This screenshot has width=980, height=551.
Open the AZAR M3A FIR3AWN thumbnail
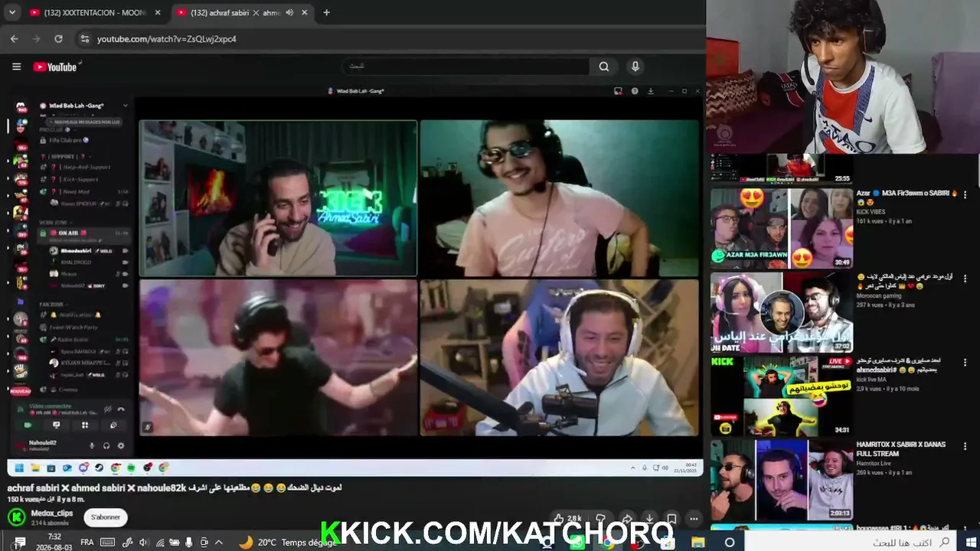(x=781, y=228)
